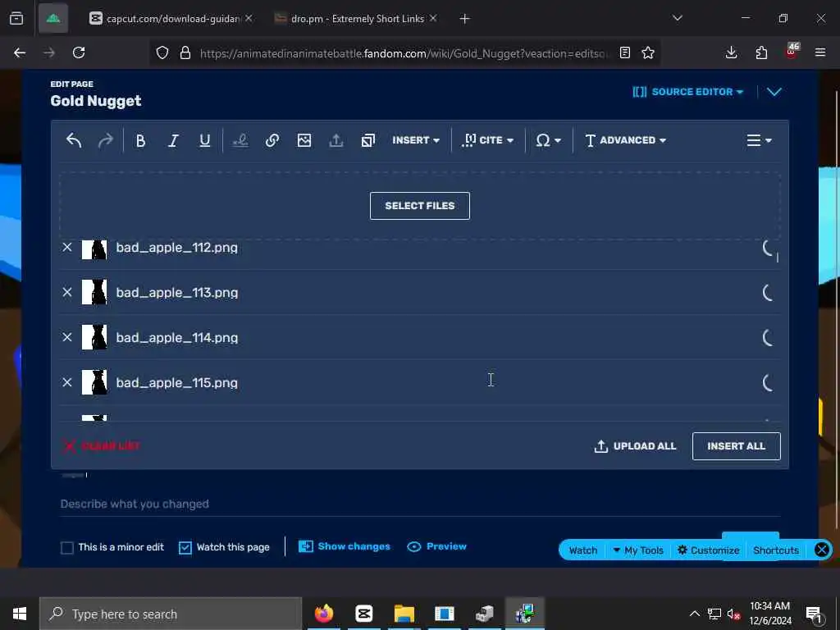Clear the upload file list
The width and height of the screenshot is (840, 630).
101,445
